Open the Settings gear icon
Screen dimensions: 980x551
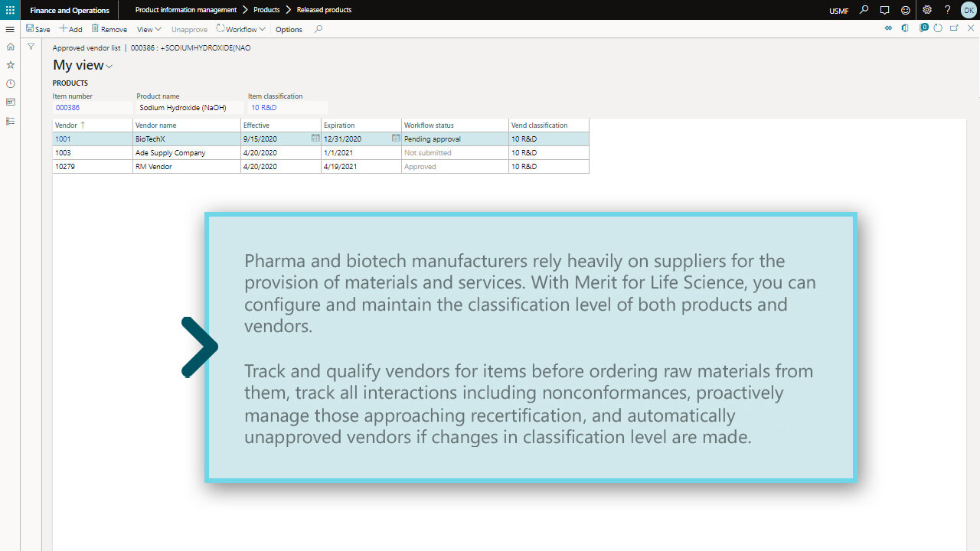click(927, 10)
